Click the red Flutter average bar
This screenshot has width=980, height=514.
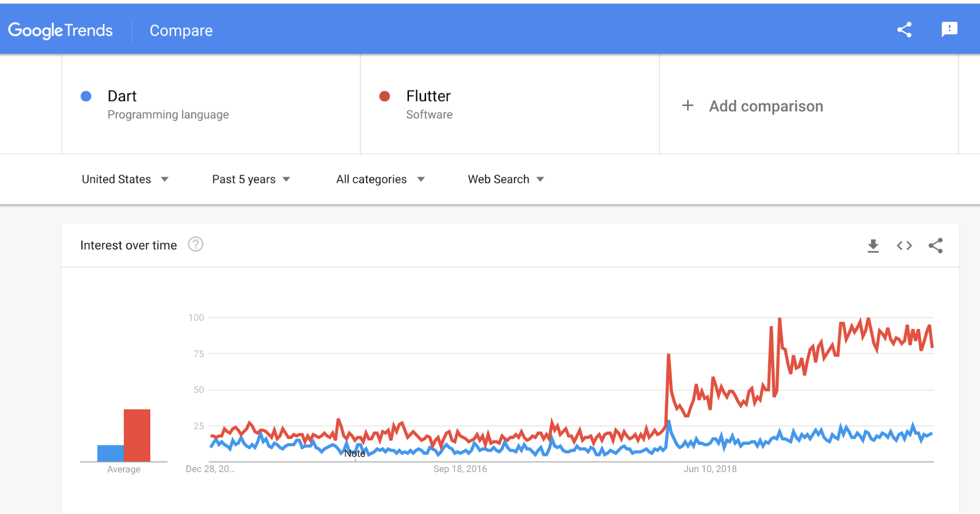point(137,435)
